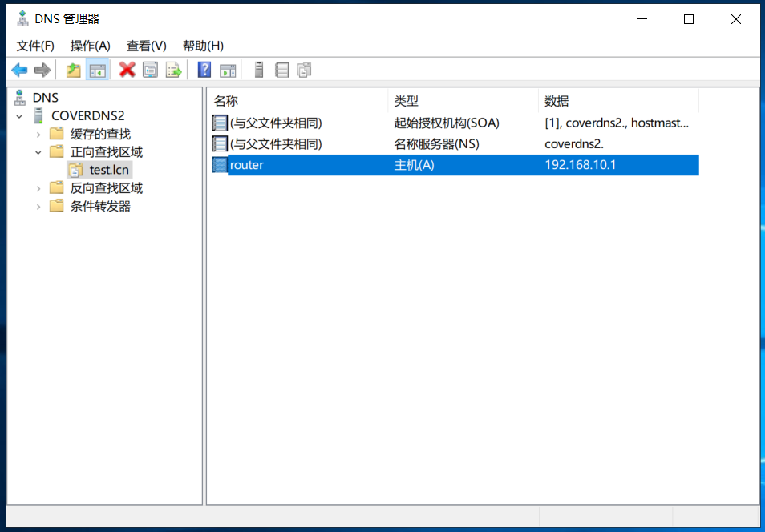Click the blue Back arrow in toolbar

point(19,71)
